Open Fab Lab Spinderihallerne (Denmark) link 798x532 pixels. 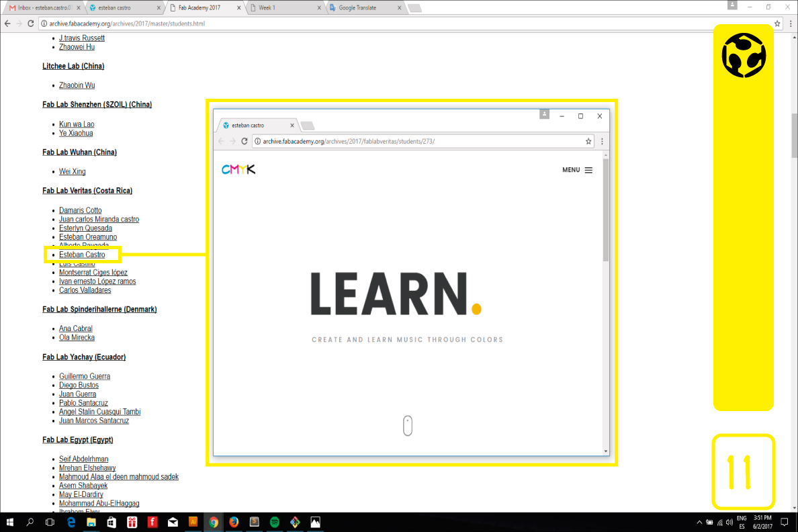pyautogui.click(x=99, y=309)
